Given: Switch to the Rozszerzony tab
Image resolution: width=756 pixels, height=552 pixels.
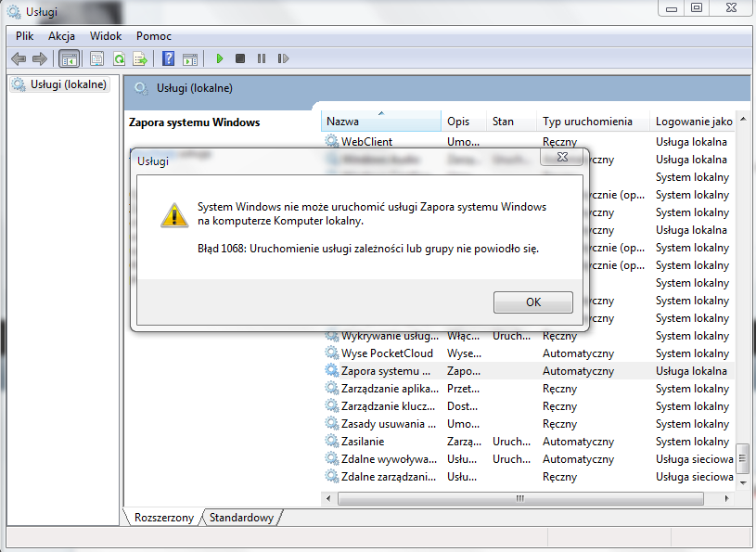Looking at the screenshot, I should point(163,518).
